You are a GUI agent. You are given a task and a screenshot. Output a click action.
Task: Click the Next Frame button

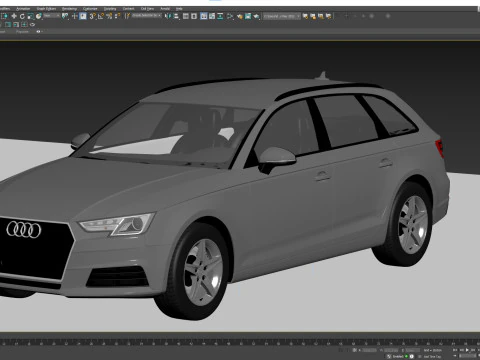473,350
